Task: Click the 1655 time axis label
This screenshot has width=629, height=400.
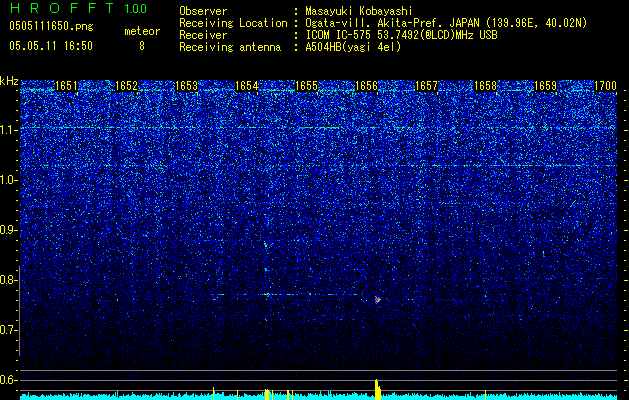Action: pos(306,86)
